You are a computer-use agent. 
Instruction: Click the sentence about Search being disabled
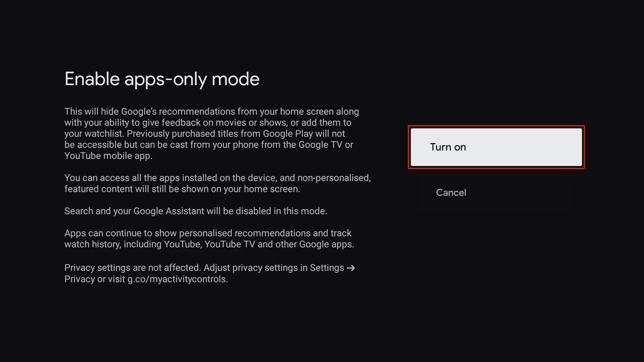pos(196,211)
